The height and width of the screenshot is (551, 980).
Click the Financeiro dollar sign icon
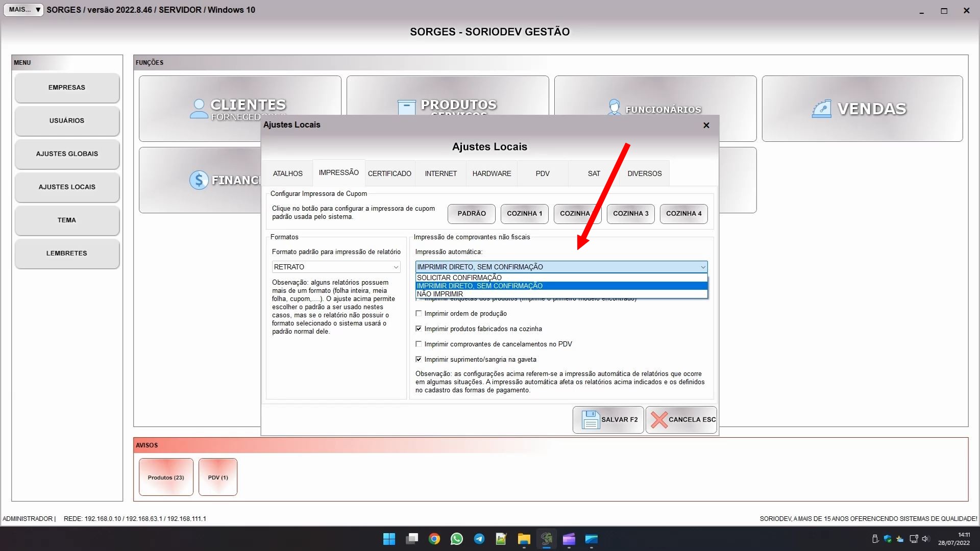[x=199, y=180]
